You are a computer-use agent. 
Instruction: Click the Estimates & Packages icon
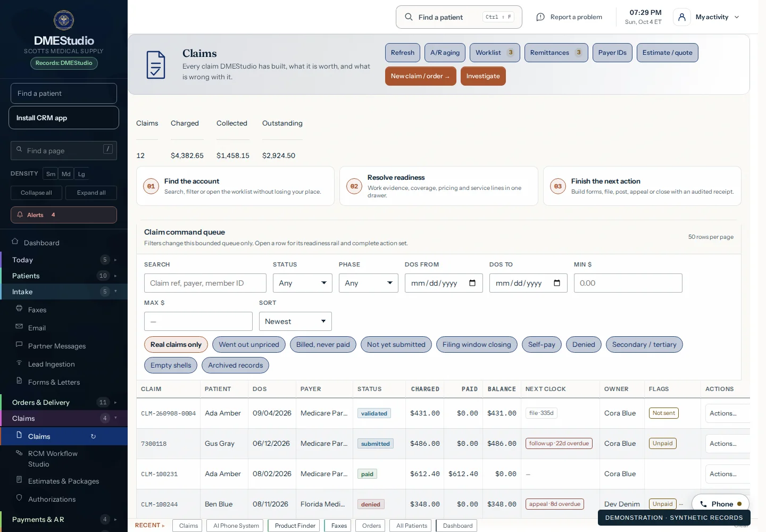pyautogui.click(x=19, y=480)
